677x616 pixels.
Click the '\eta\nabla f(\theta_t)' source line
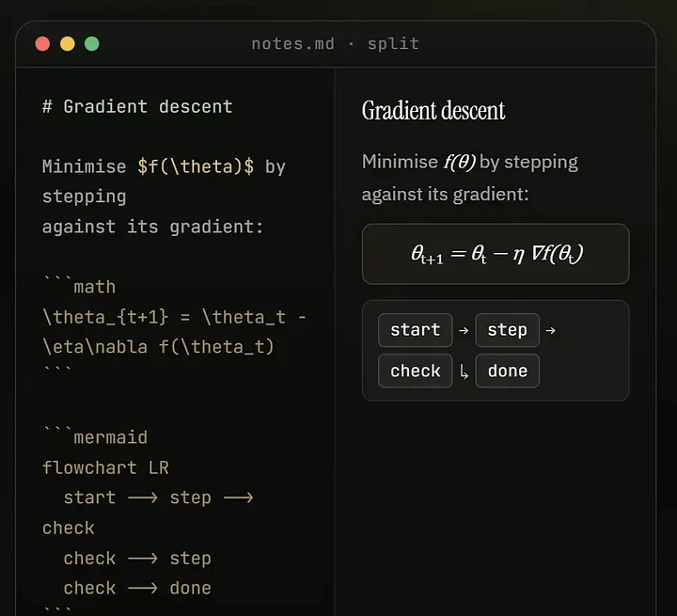click(158, 347)
